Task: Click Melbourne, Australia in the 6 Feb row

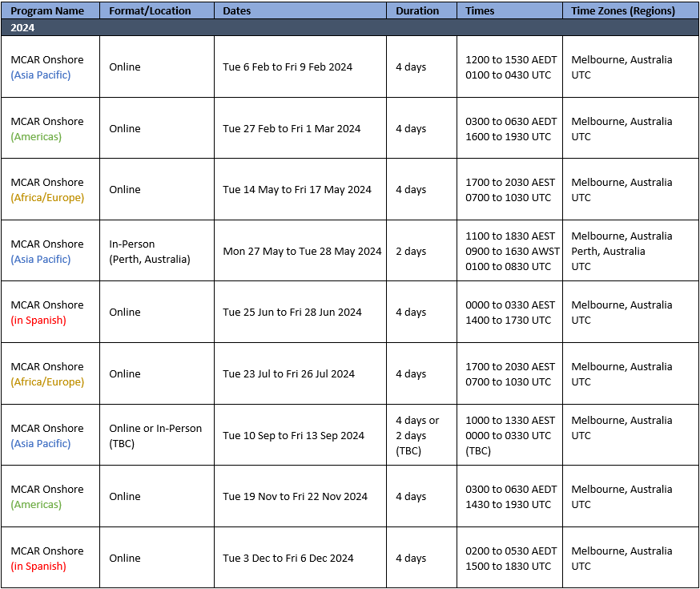Action: pos(622,60)
